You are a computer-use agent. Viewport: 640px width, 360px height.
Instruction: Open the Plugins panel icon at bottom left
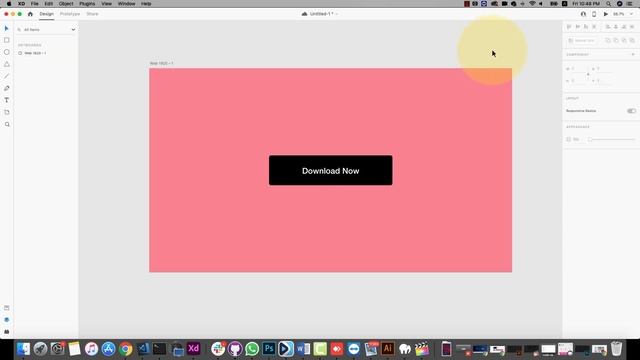pos(7,332)
